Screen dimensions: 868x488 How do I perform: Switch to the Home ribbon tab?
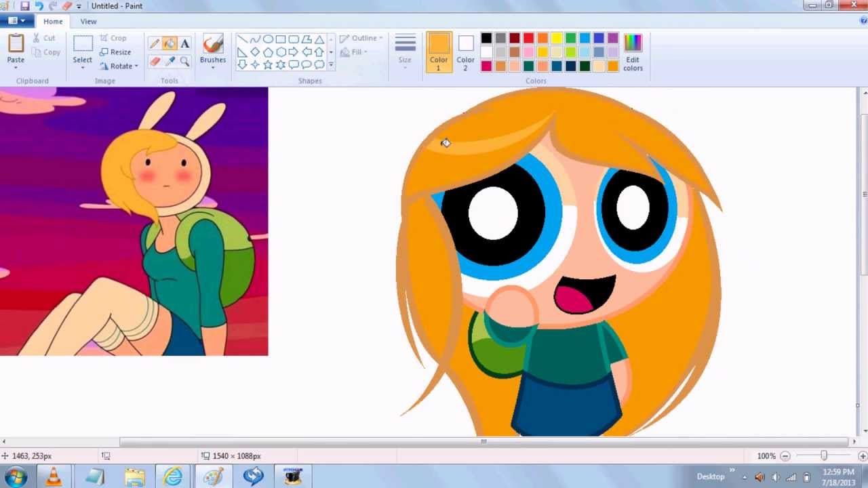click(53, 21)
